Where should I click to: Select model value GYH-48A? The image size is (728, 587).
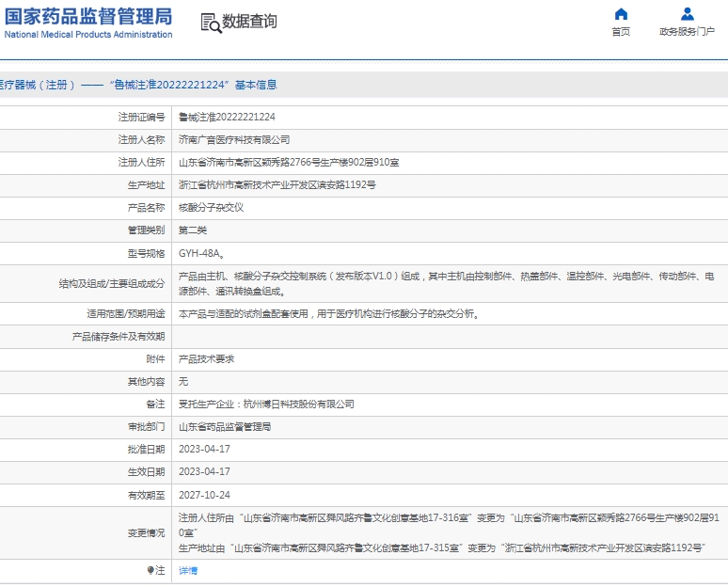pyautogui.click(x=202, y=254)
